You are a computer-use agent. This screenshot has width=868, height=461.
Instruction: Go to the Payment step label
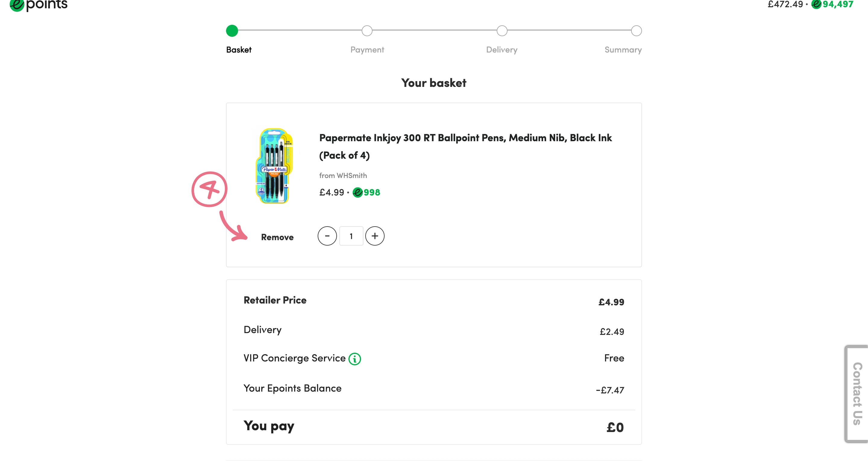point(367,50)
